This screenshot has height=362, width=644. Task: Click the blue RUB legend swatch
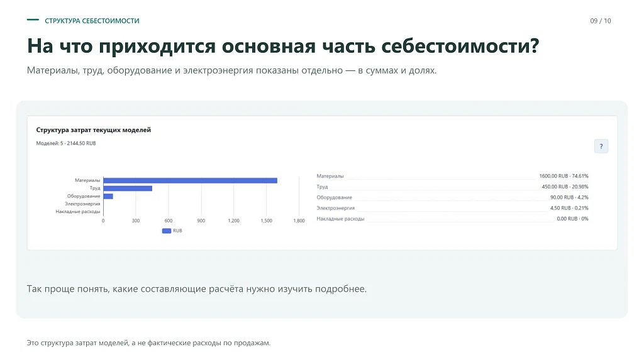166,231
